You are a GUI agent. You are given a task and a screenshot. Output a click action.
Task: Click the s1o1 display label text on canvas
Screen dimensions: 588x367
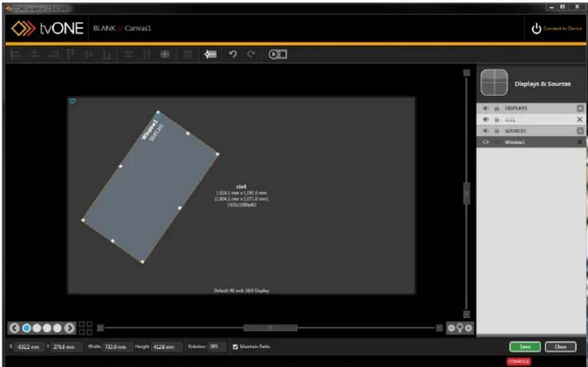tap(241, 187)
